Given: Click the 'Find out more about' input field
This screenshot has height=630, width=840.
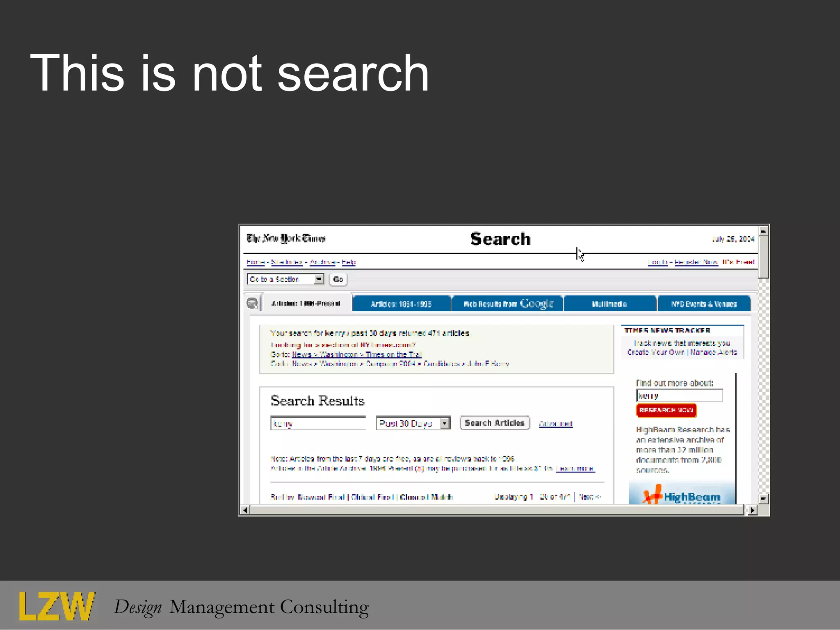Looking at the screenshot, I should 679,395.
